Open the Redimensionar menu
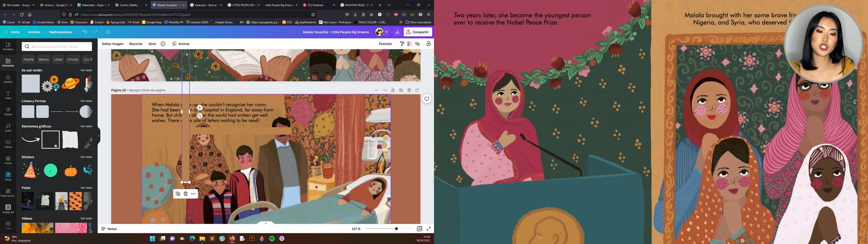The height and width of the screenshot is (244, 868). 61,32
